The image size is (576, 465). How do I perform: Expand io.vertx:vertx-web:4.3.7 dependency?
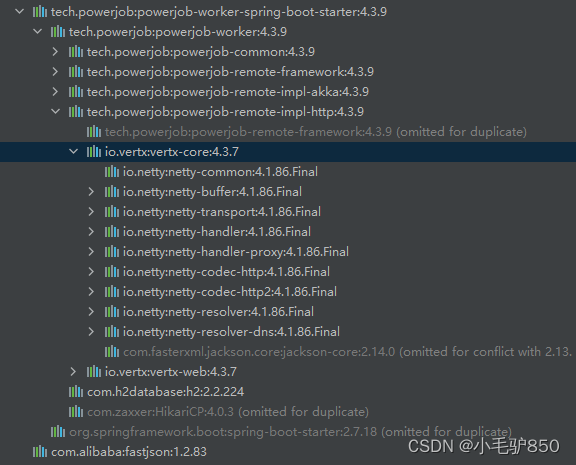[73, 372]
